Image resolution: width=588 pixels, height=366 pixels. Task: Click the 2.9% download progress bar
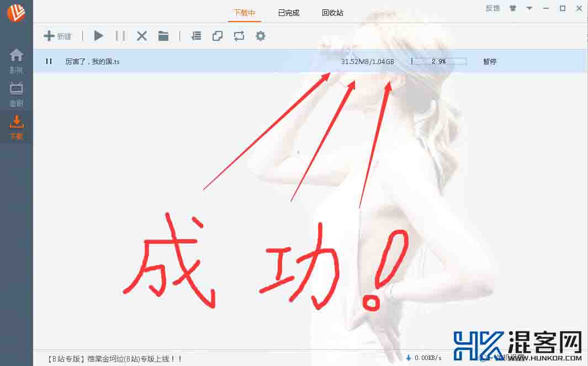point(438,61)
